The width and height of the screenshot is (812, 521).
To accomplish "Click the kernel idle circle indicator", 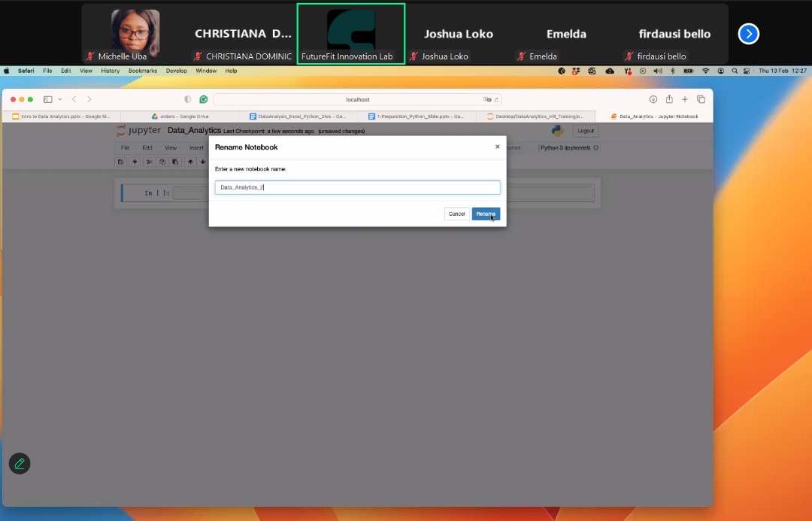I will tap(596, 148).
